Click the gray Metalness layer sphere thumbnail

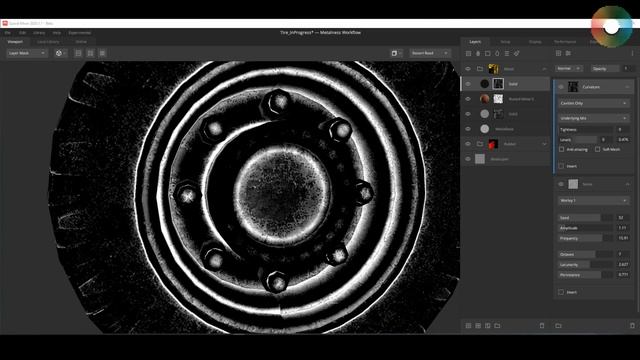(x=484, y=129)
